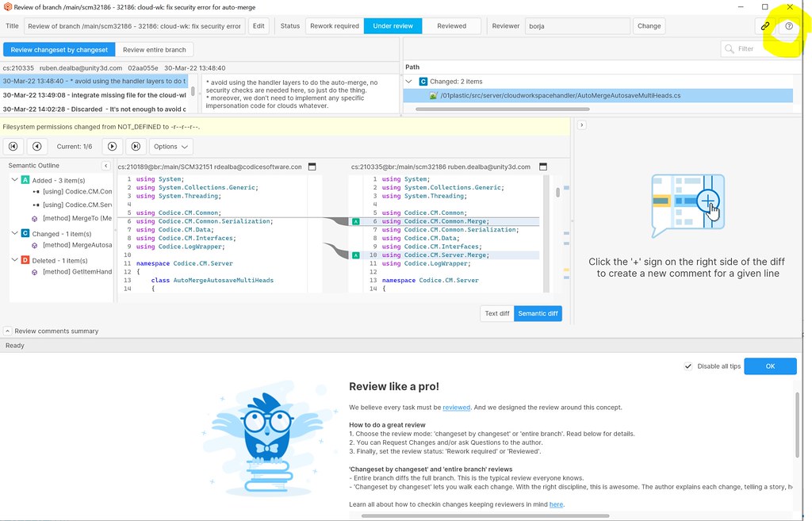
Task: Maximize the left diff pane window icon
Action: [x=312, y=167]
